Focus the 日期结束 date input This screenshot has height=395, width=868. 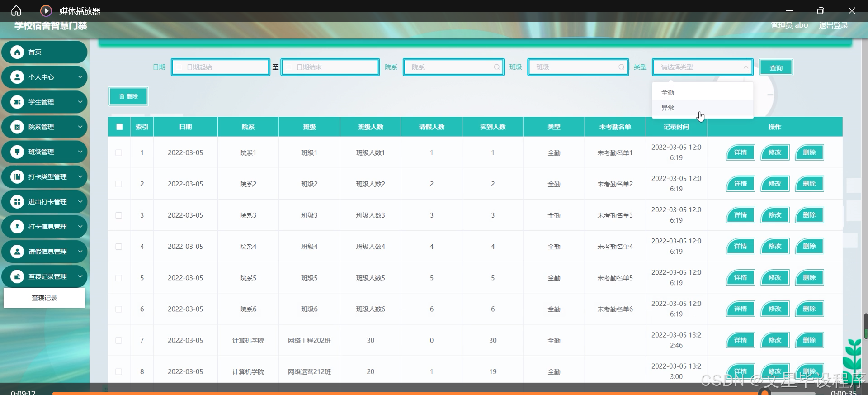tap(330, 67)
